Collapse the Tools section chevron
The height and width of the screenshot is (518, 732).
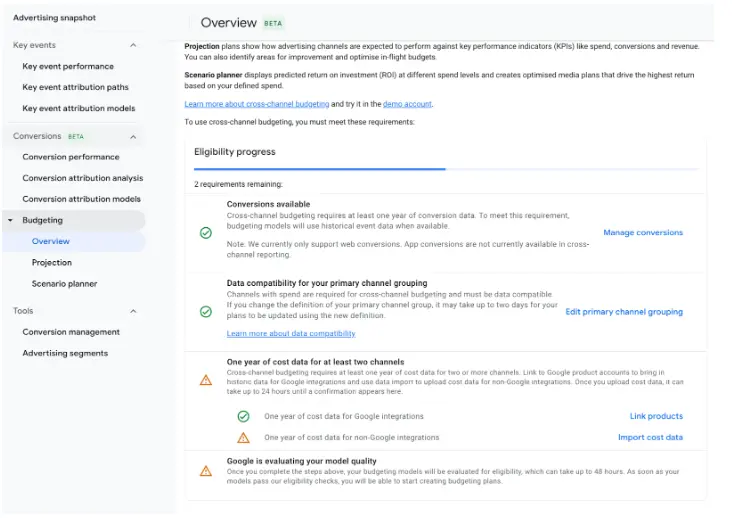click(133, 311)
